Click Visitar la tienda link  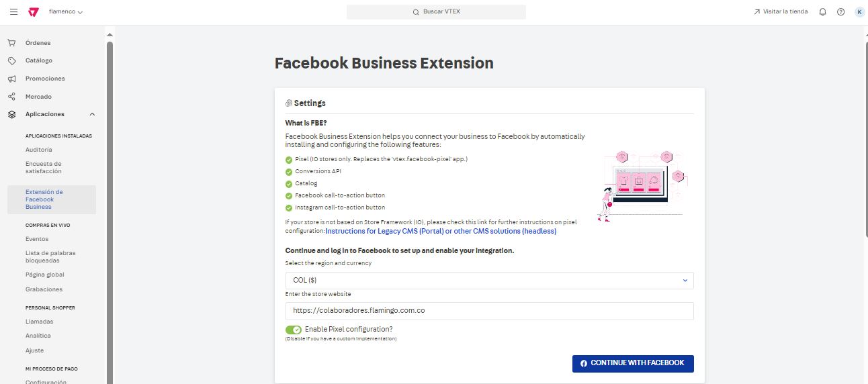tap(781, 12)
